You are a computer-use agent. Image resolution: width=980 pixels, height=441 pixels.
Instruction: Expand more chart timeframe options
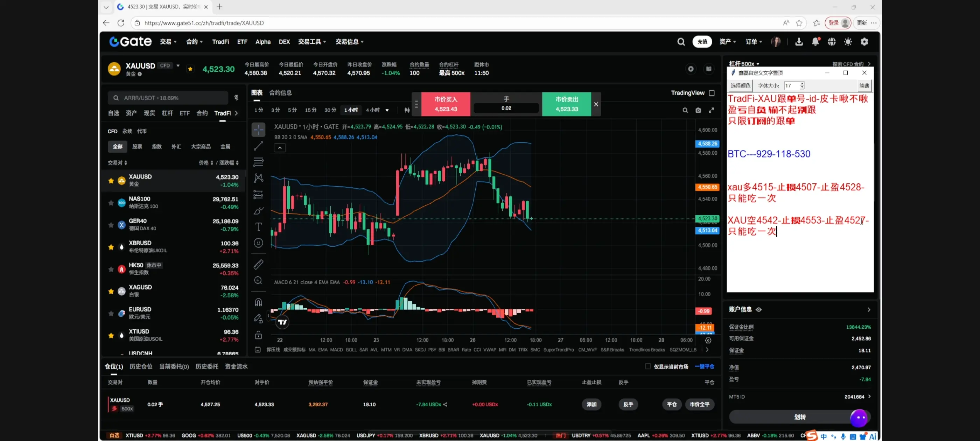click(387, 110)
